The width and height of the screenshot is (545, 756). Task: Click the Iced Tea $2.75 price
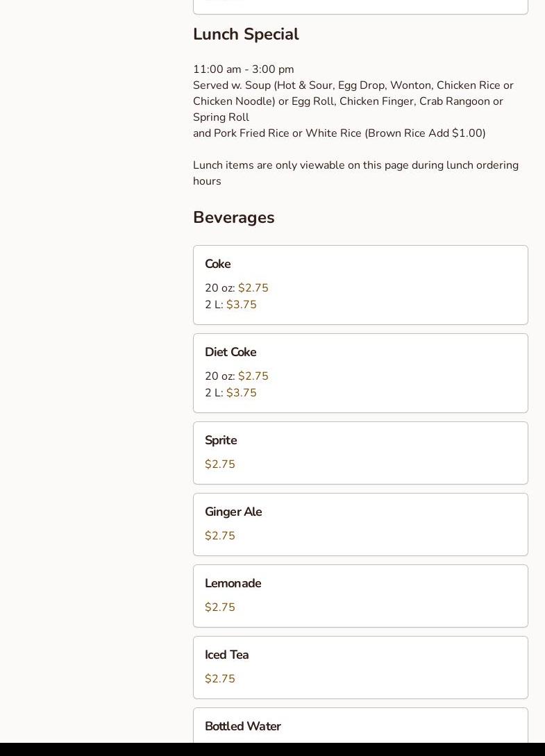(220, 679)
